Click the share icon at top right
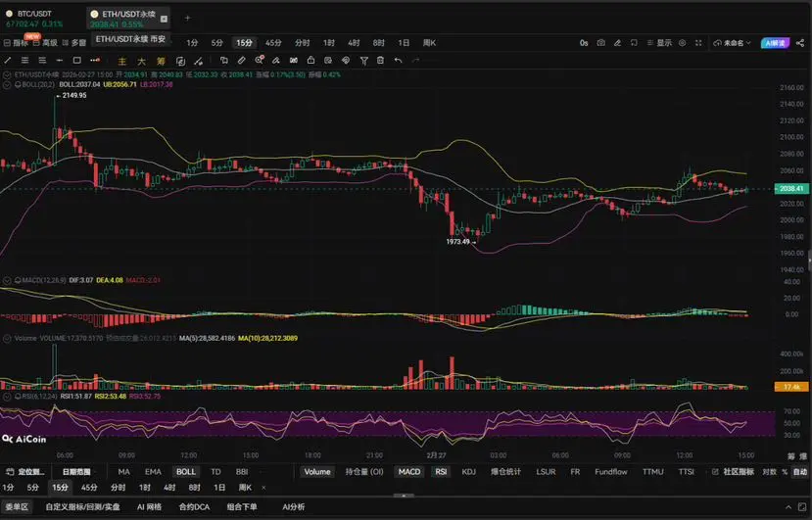The width and height of the screenshot is (812, 520). (800, 43)
